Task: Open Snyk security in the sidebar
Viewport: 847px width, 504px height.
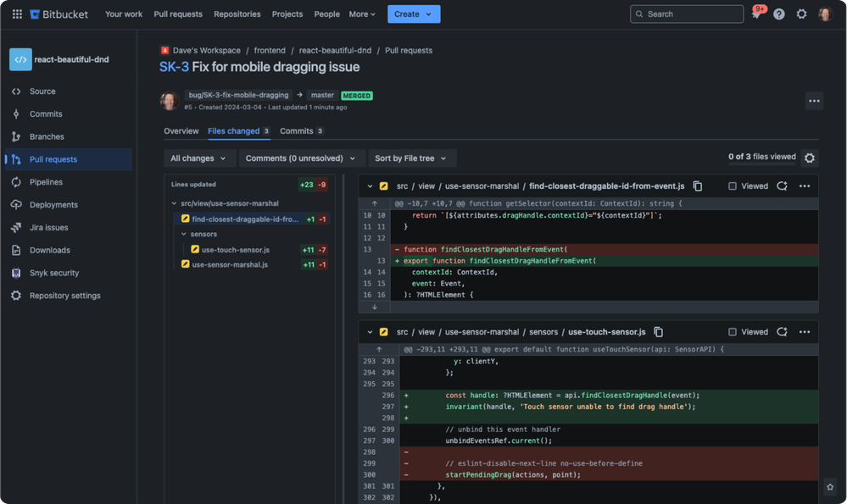Action: click(68, 273)
